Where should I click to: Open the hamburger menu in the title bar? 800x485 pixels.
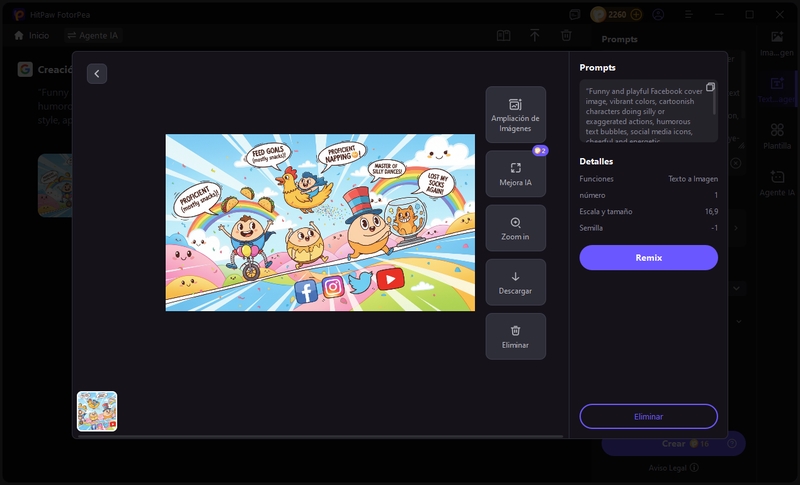tap(687, 15)
